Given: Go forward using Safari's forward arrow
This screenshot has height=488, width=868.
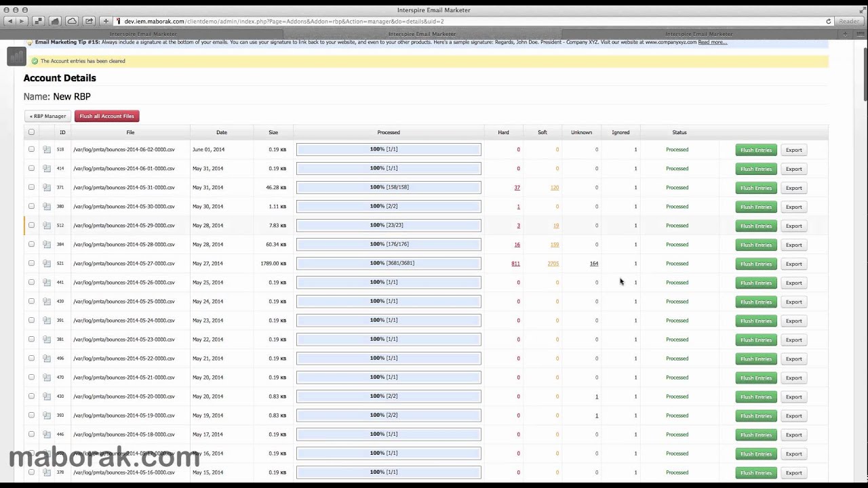Looking at the screenshot, I should [22, 21].
